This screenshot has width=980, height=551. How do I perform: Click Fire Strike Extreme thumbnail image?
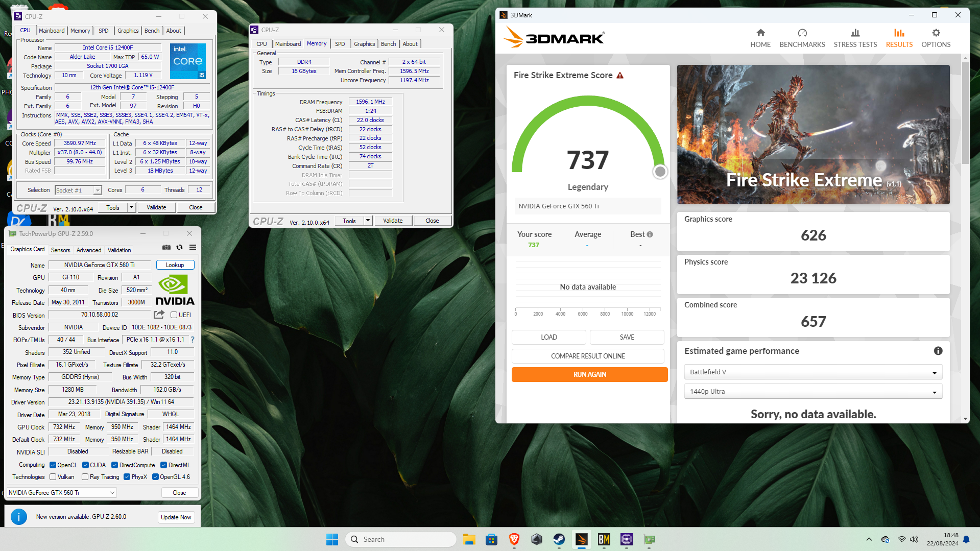(813, 134)
